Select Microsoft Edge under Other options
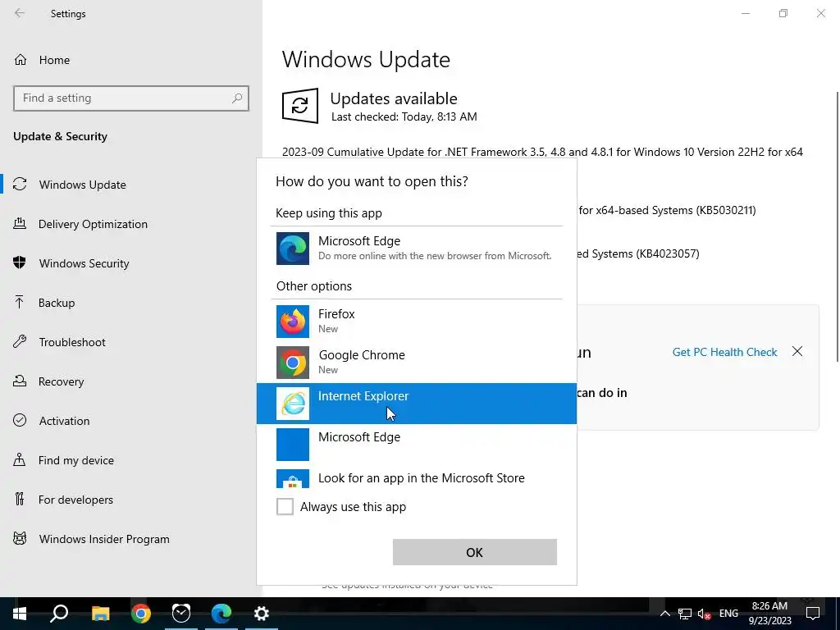Viewport: 840px width, 630px height. click(x=417, y=445)
